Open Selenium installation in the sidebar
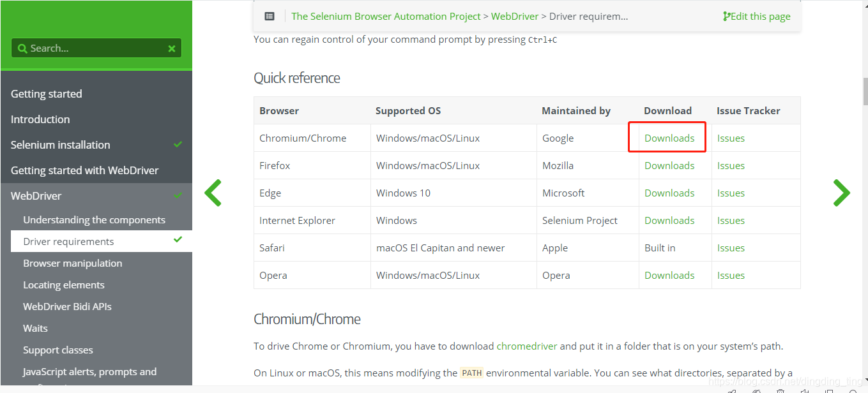 (x=60, y=145)
